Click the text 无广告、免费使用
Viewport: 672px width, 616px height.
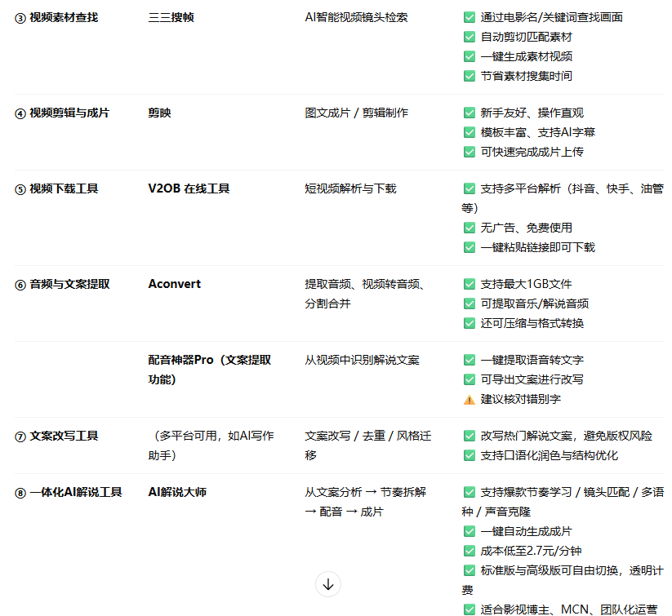pyautogui.click(x=527, y=228)
